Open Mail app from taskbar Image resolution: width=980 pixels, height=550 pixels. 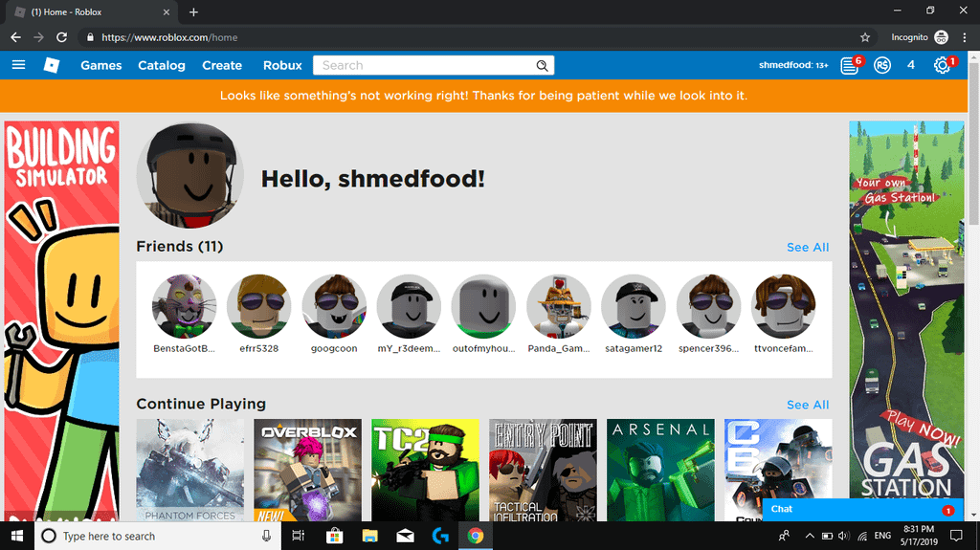pos(405,536)
